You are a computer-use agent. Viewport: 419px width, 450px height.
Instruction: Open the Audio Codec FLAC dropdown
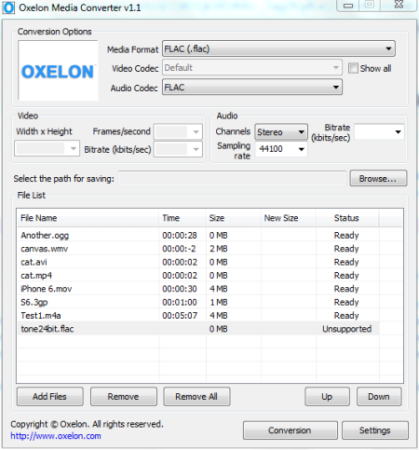point(252,87)
